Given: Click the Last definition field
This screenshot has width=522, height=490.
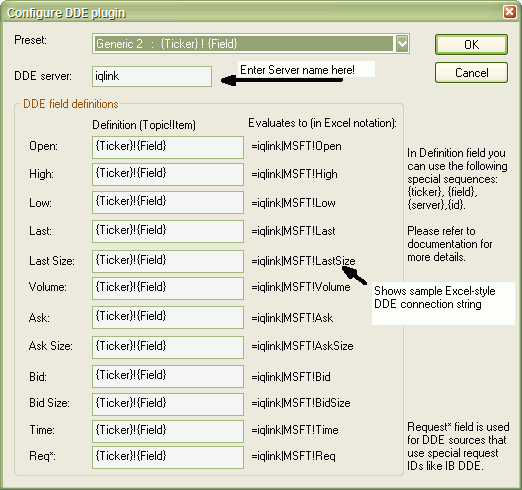Looking at the screenshot, I should coord(168,231).
